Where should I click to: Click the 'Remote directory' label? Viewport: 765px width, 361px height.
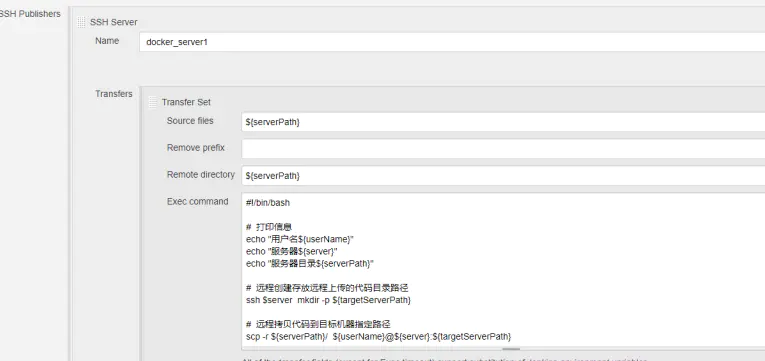point(201,174)
